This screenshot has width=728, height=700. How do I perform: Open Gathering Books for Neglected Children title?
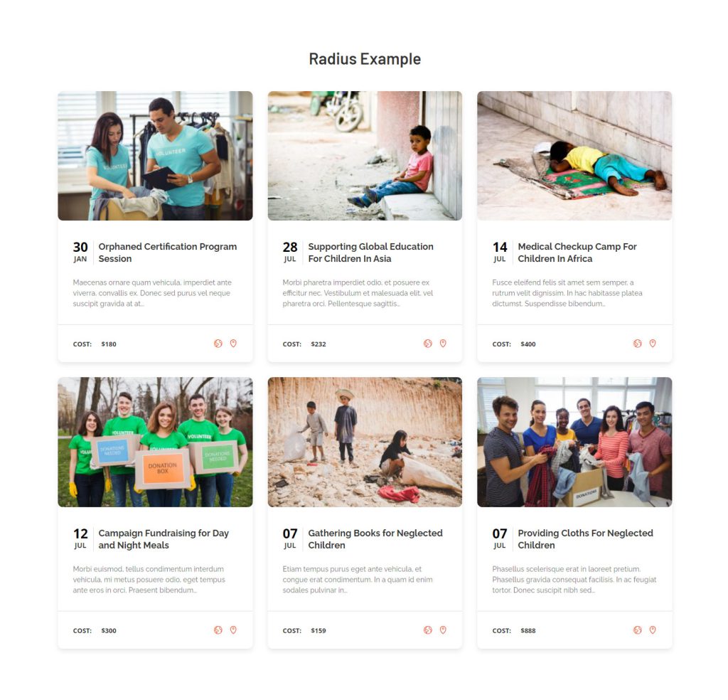pyautogui.click(x=375, y=539)
